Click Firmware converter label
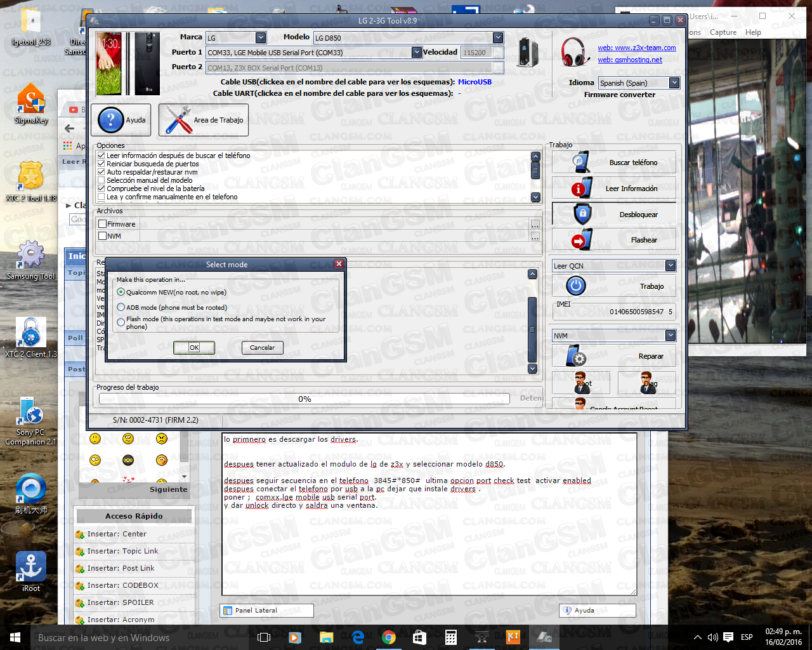Viewport: 812px width, 650px height. pyautogui.click(x=620, y=95)
